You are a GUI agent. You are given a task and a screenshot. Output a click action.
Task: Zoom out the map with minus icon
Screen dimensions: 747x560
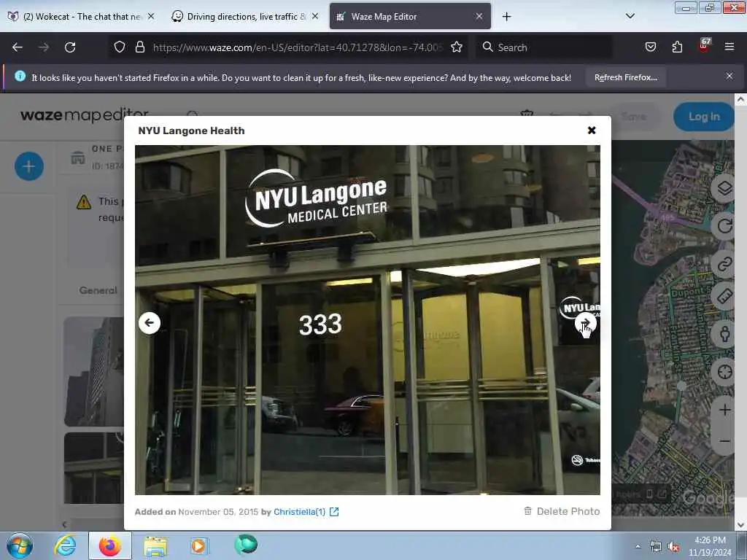pos(724,441)
